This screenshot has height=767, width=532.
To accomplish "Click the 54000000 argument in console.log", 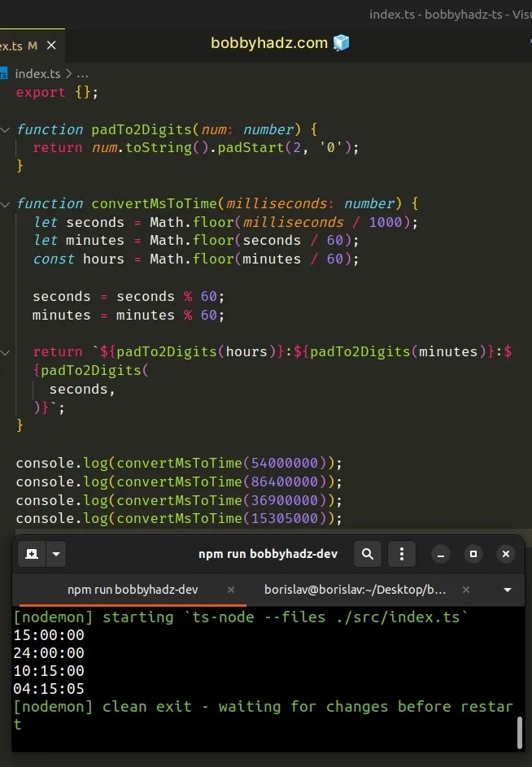I will click(x=285, y=463).
